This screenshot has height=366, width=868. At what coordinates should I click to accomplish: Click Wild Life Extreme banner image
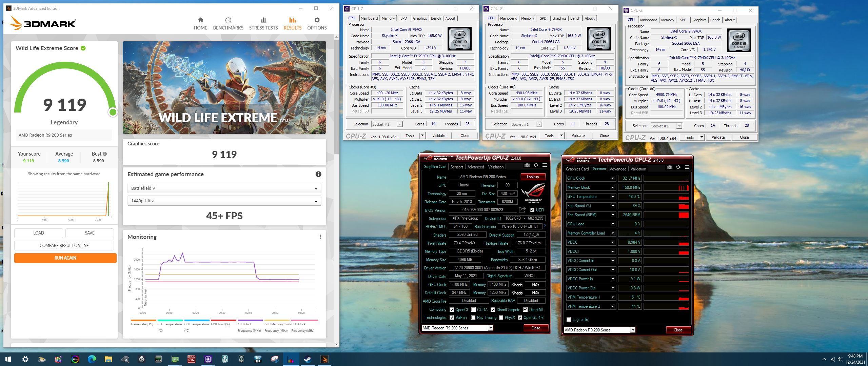point(224,87)
